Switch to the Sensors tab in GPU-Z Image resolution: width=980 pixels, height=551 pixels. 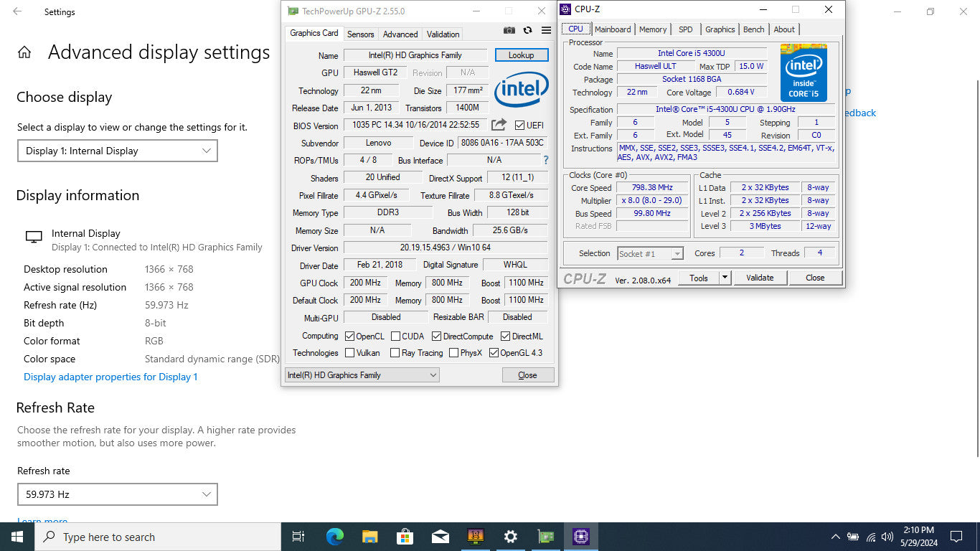click(x=360, y=34)
